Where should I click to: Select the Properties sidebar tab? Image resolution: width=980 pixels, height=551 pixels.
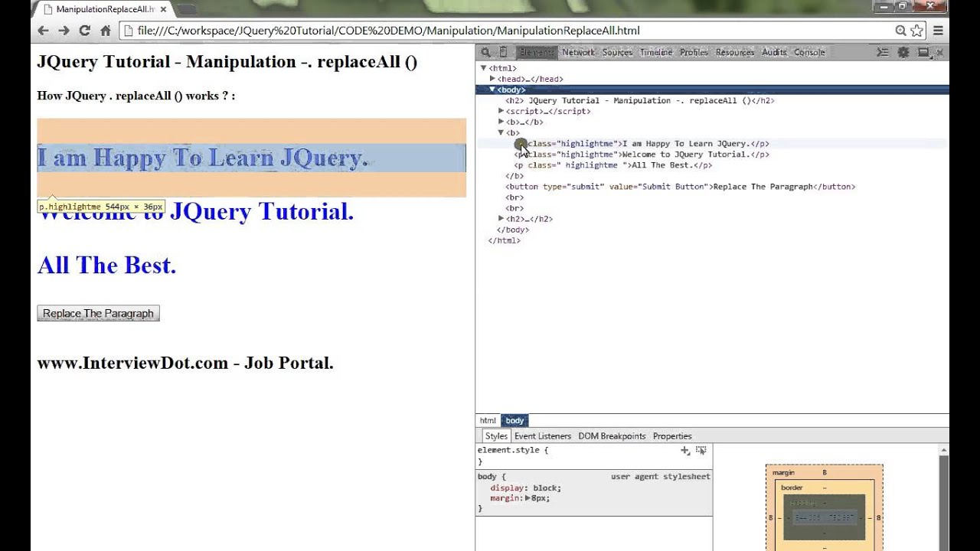pyautogui.click(x=672, y=436)
